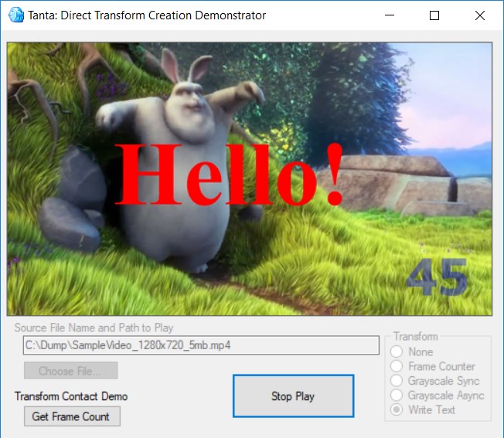504x438 pixels.
Task: Maximize the Tanta demonstrator window
Action: (434, 15)
